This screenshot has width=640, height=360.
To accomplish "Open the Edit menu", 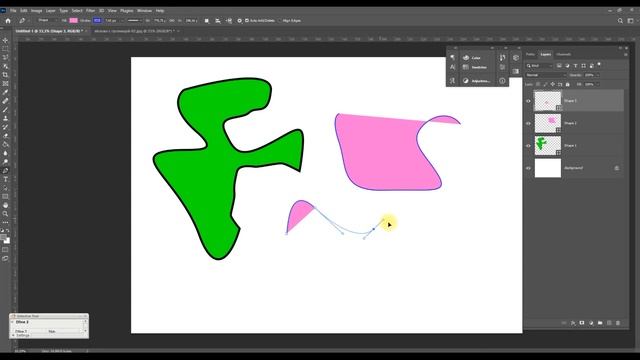I will tap(24, 11).
